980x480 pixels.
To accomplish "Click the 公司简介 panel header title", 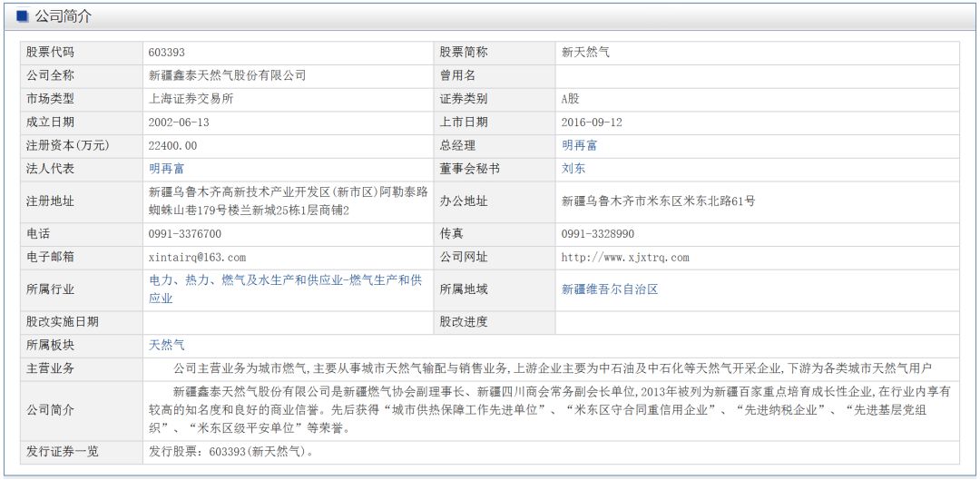I will (64, 16).
